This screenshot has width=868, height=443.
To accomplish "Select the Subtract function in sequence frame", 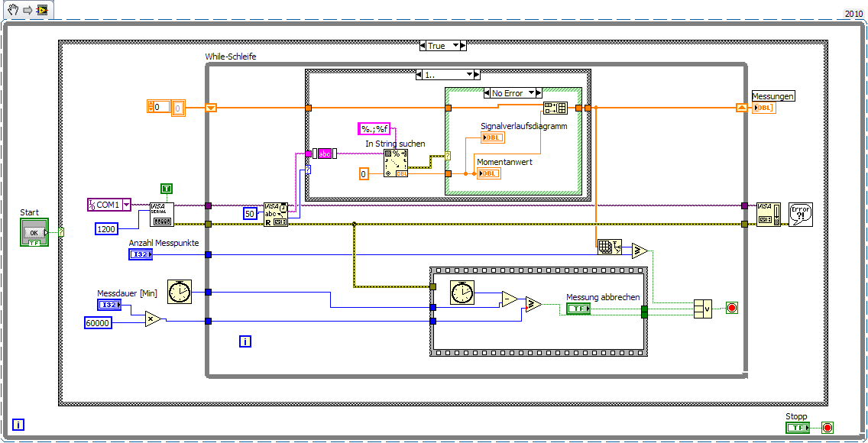I will 510,299.
